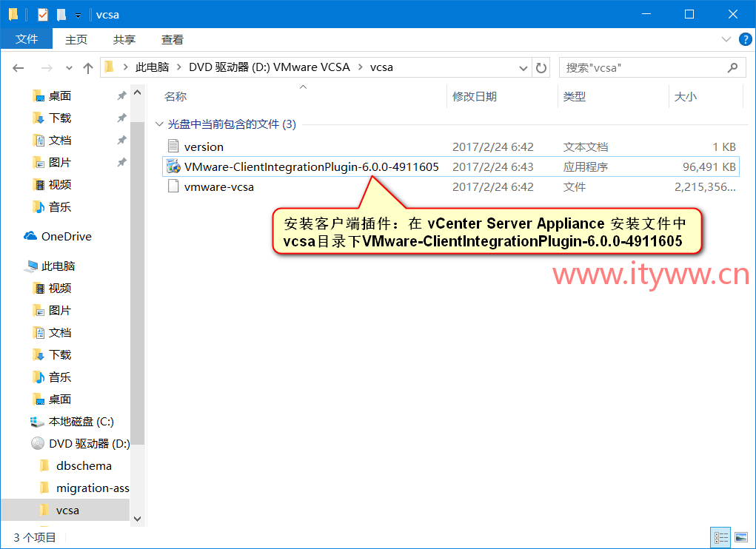Select OneDrive in navigation pane
Screen dimensions: 756x549
(67, 237)
